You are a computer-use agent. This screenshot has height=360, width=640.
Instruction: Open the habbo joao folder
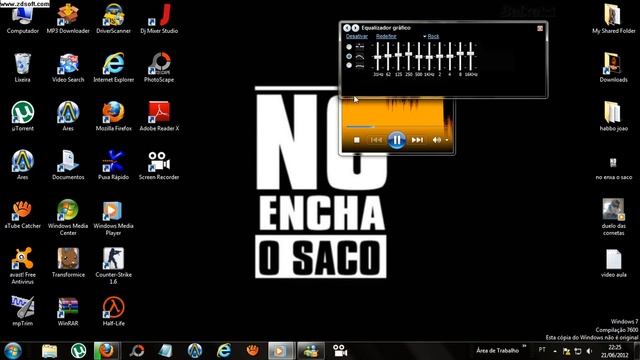[613, 116]
